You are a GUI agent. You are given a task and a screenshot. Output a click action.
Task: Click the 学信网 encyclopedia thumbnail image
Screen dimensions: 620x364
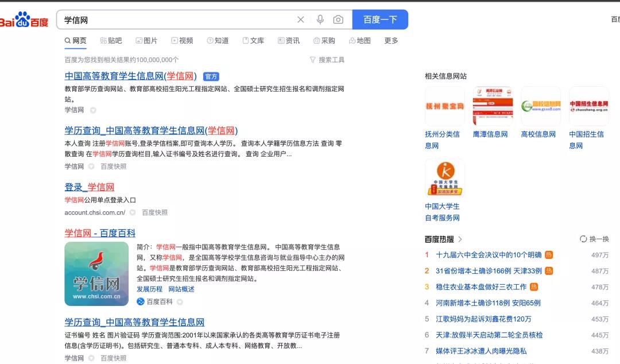(96, 274)
